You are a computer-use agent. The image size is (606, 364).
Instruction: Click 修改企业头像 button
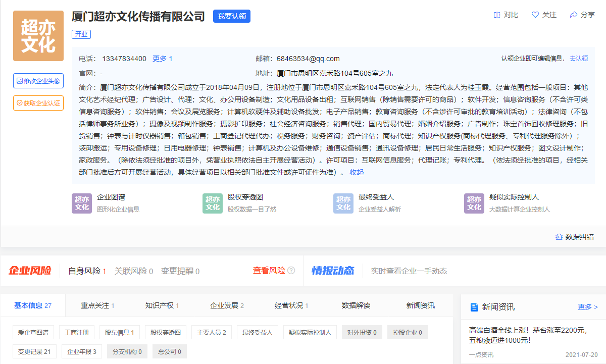pyautogui.click(x=38, y=81)
